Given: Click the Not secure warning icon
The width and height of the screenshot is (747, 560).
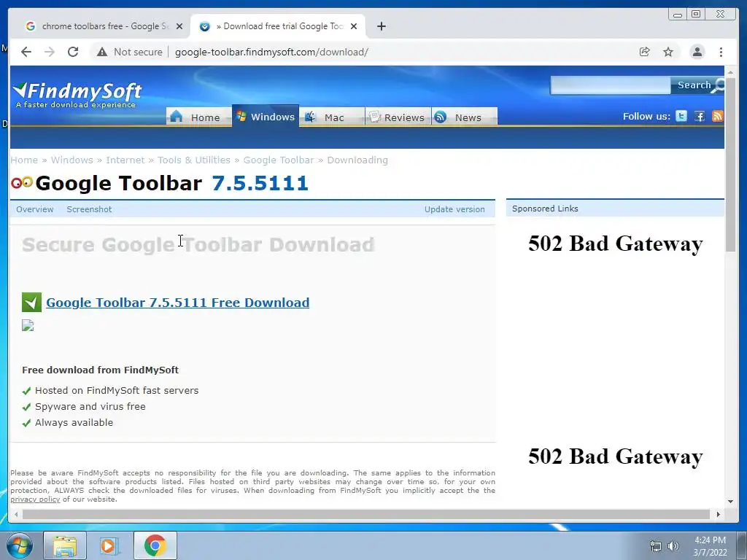Looking at the screenshot, I should 102,52.
